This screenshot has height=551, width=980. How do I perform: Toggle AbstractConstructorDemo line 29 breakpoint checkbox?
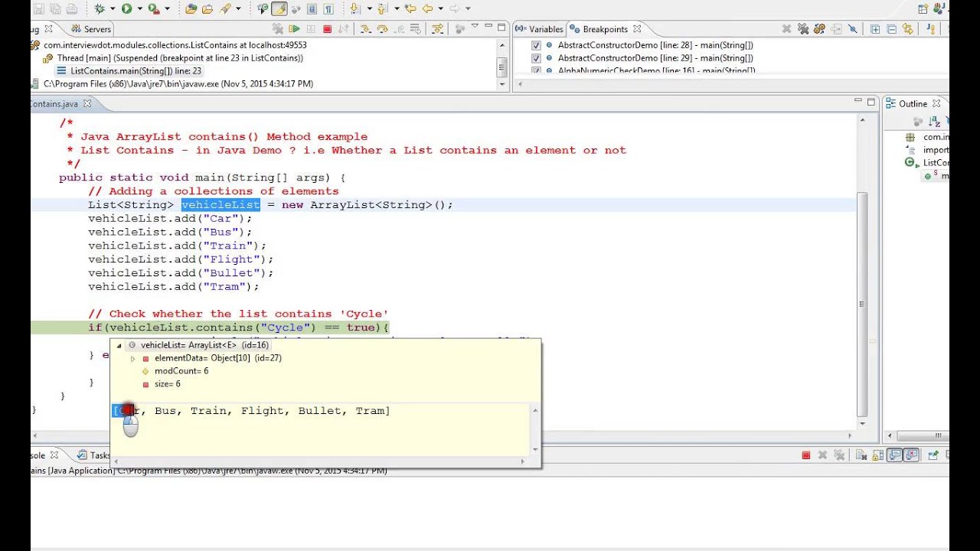coord(536,58)
